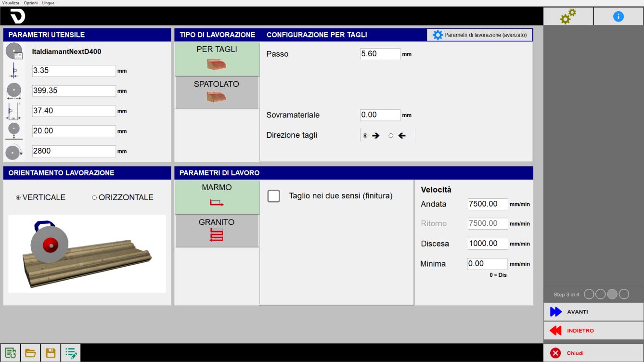Click the icon beside the 20.00 field

click(x=14, y=131)
